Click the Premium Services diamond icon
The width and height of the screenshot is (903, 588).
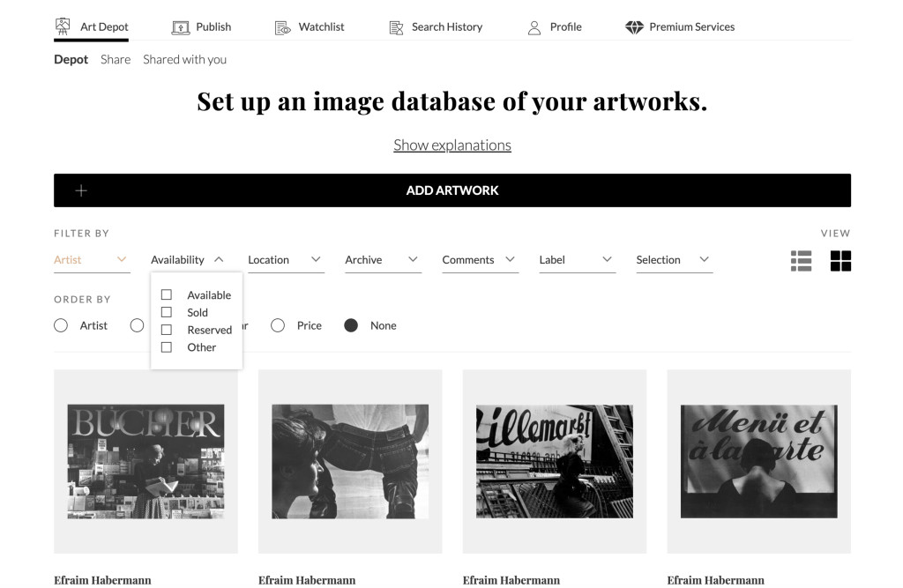pyautogui.click(x=634, y=27)
